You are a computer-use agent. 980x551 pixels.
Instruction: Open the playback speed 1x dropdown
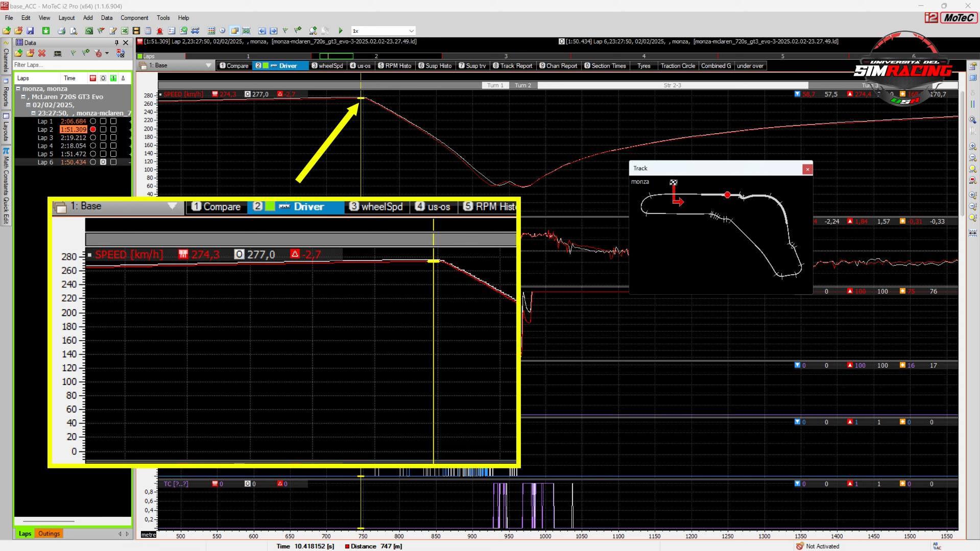point(411,31)
